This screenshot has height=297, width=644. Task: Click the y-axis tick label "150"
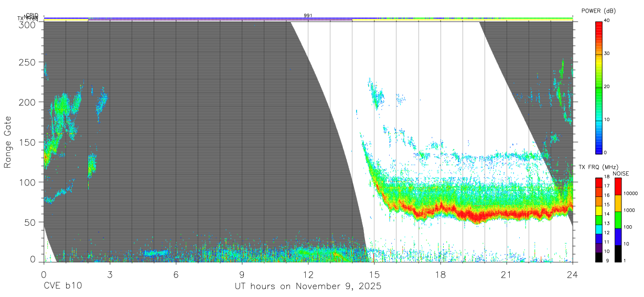point(27,142)
